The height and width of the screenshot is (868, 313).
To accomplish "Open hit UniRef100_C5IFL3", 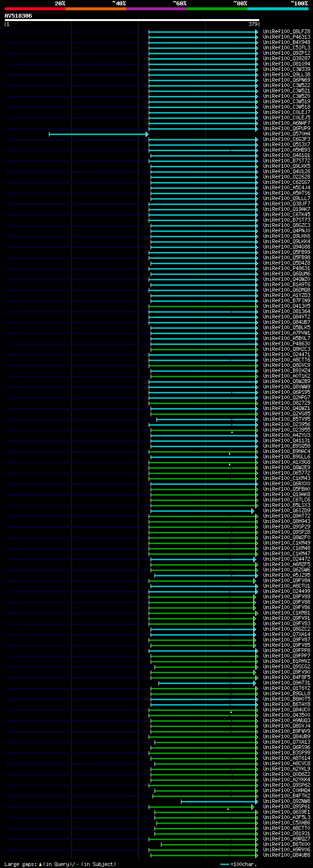I will point(287,47).
